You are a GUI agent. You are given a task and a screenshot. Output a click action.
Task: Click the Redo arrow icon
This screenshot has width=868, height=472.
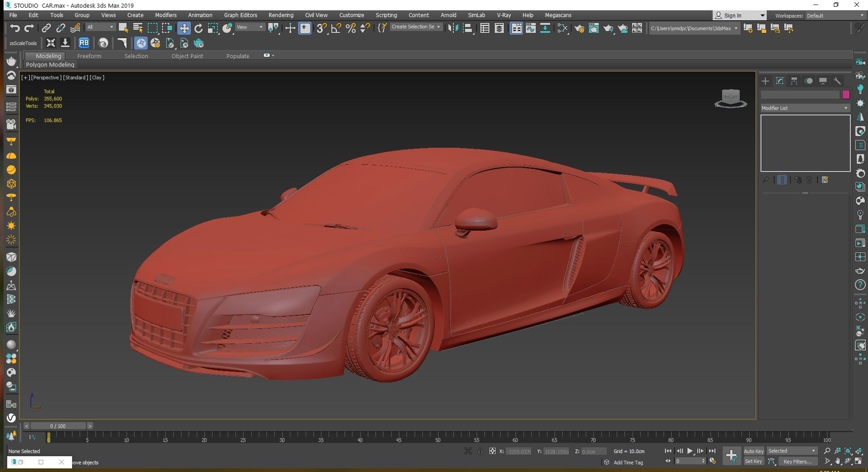pyautogui.click(x=29, y=28)
